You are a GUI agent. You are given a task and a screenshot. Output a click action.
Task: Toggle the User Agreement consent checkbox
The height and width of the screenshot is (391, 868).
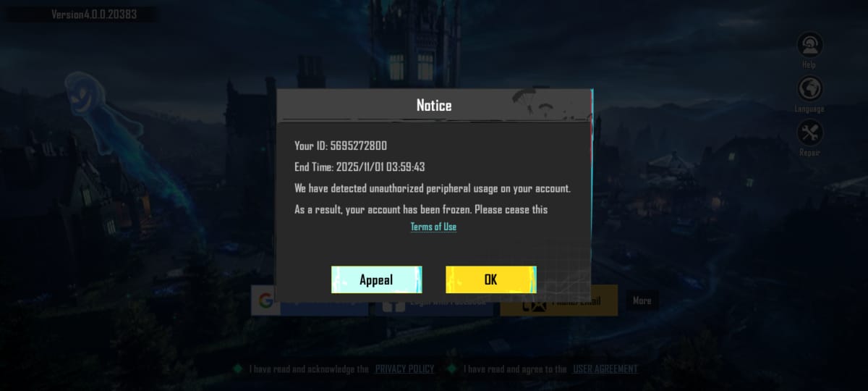[451, 369]
